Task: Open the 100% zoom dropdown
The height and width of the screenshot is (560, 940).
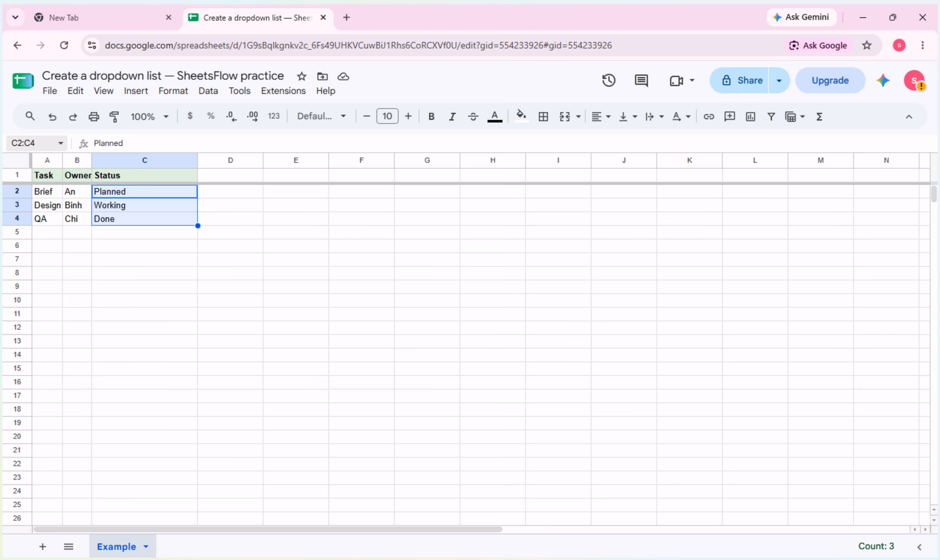Action: pyautogui.click(x=149, y=116)
